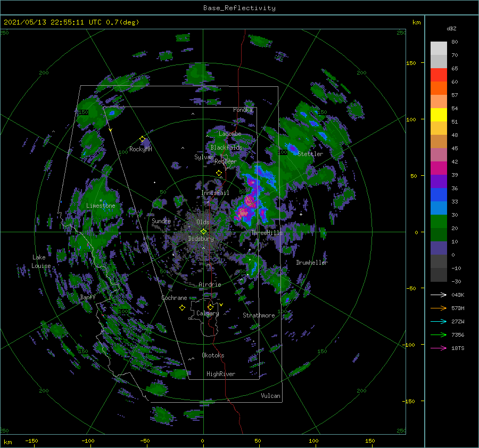
Task: Click the Olds map label
Action: [203, 222]
